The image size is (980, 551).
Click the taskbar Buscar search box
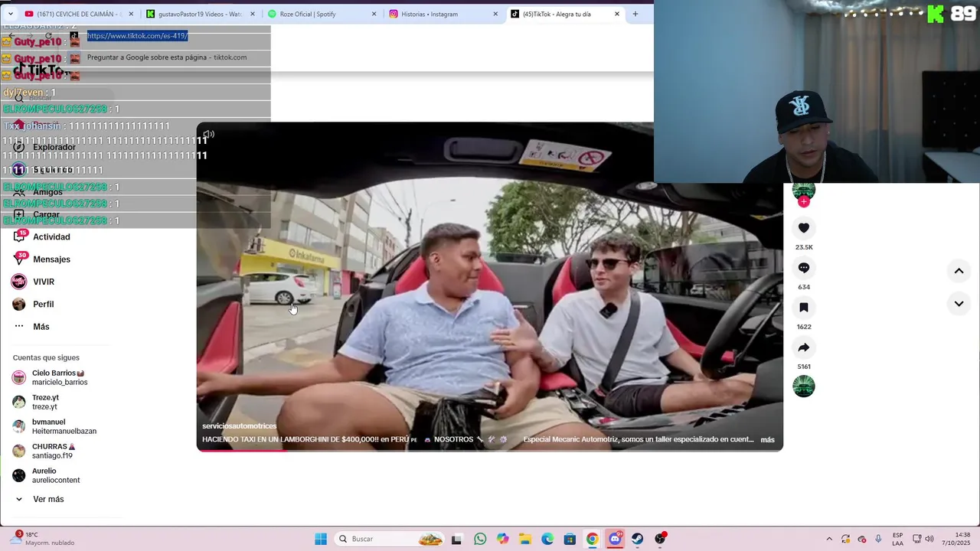click(x=390, y=539)
